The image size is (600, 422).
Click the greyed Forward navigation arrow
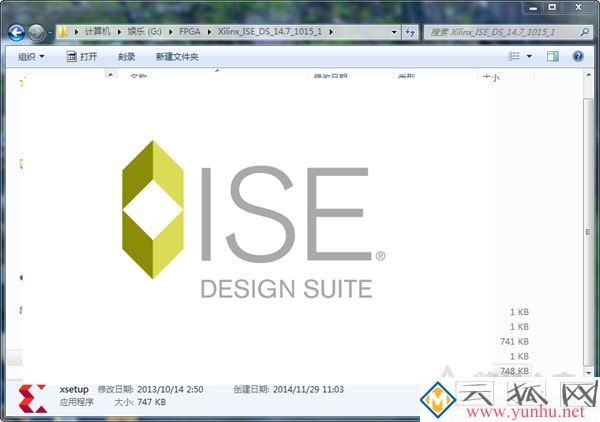(x=37, y=33)
